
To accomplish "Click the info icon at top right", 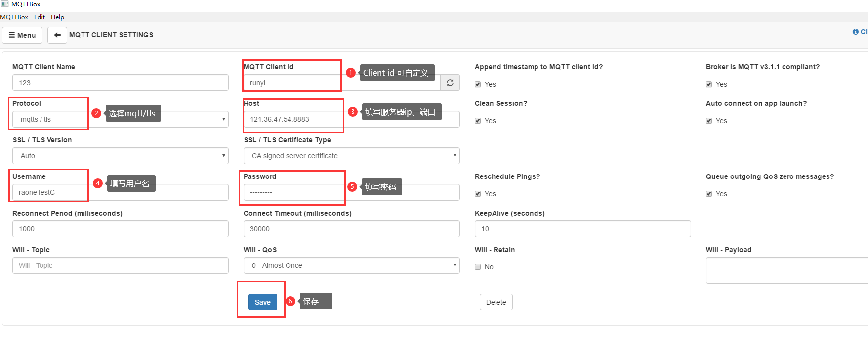I will pyautogui.click(x=856, y=32).
